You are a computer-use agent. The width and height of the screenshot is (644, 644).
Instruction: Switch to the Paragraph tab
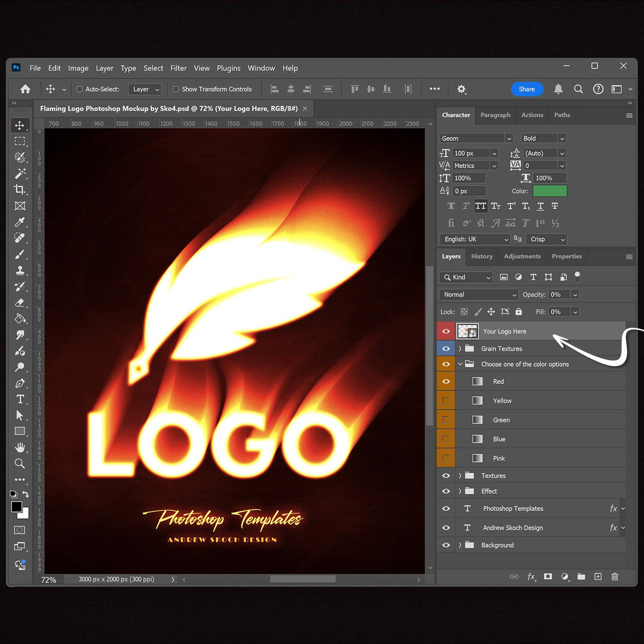pyautogui.click(x=495, y=115)
